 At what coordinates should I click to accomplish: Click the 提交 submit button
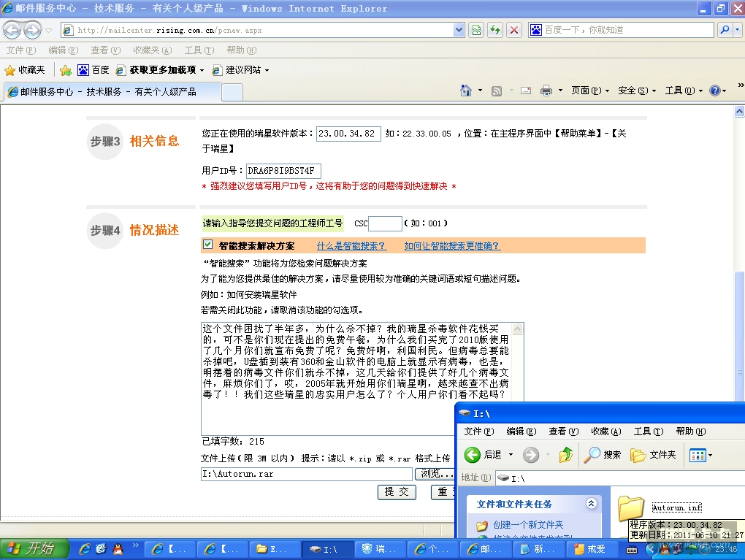[397, 492]
